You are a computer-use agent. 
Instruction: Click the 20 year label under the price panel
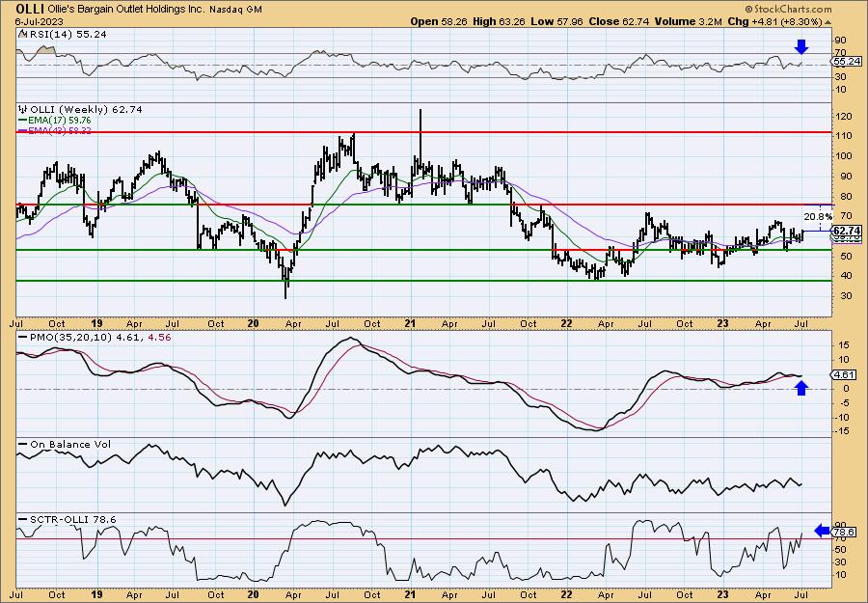pos(254,324)
